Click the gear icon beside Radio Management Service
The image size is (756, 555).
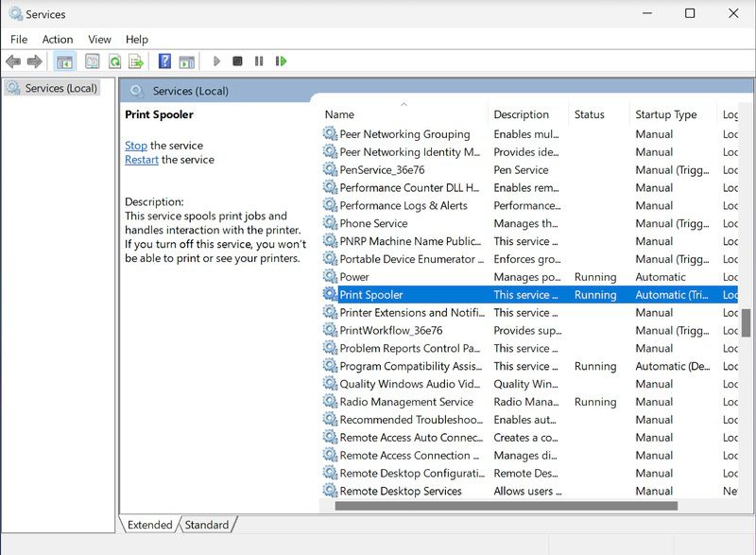click(330, 401)
